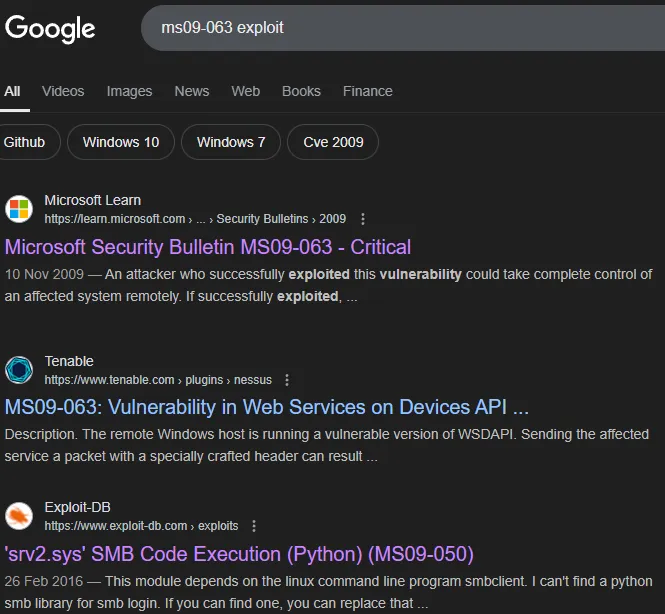Click the Tenable favicon icon
Viewport: 665px width, 614px height.
pos(19,370)
